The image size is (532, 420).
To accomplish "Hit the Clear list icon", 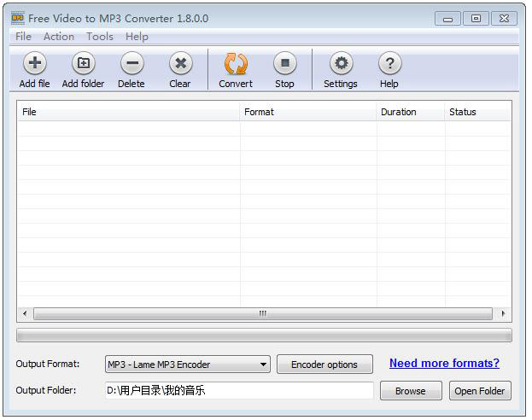I will pyautogui.click(x=180, y=64).
